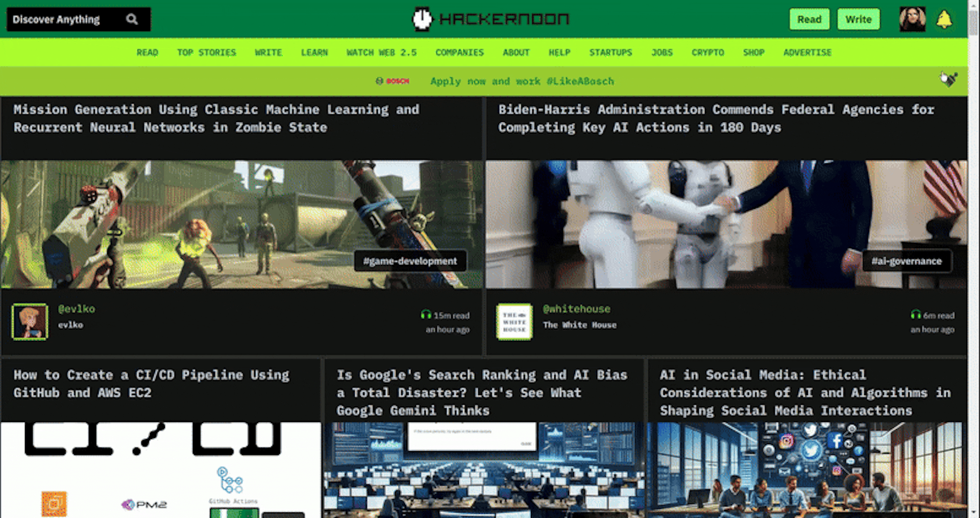Open the social media office article thumbnail

click(806, 470)
